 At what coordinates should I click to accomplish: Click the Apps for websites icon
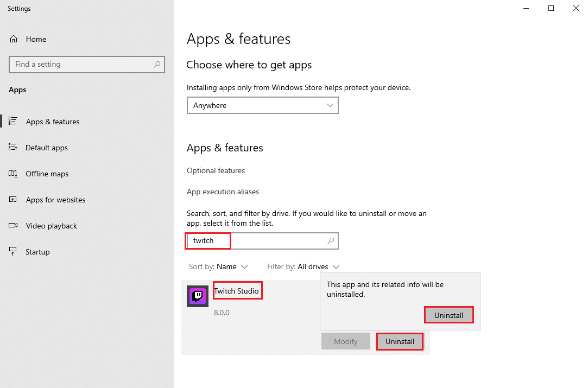(14, 200)
